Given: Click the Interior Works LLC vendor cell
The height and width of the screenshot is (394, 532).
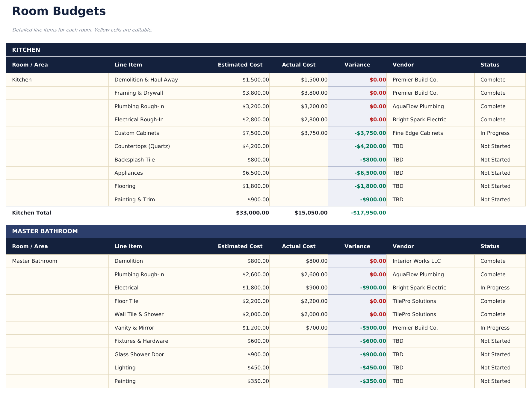Looking at the screenshot, I should (x=430, y=261).
